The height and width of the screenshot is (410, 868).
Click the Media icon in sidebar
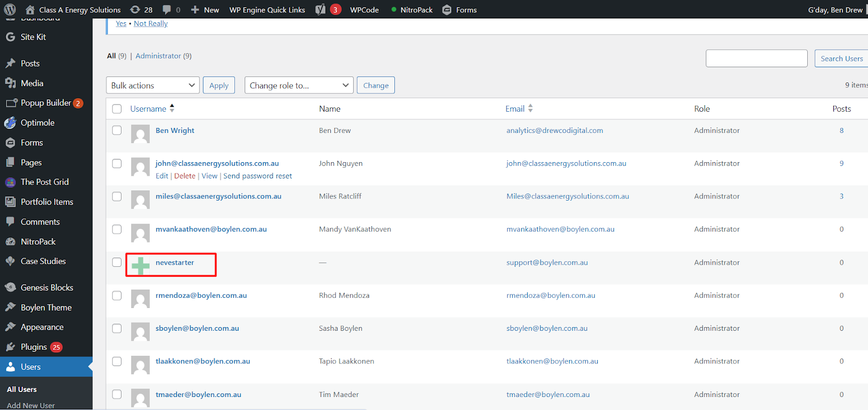(10, 83)
